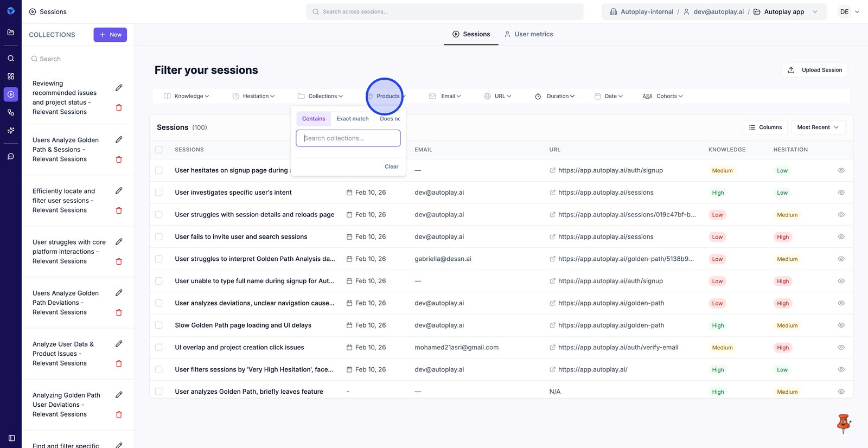Toggle sidebar panel icon at bottom left
868x448 pixels.
(x=11, y=438)
